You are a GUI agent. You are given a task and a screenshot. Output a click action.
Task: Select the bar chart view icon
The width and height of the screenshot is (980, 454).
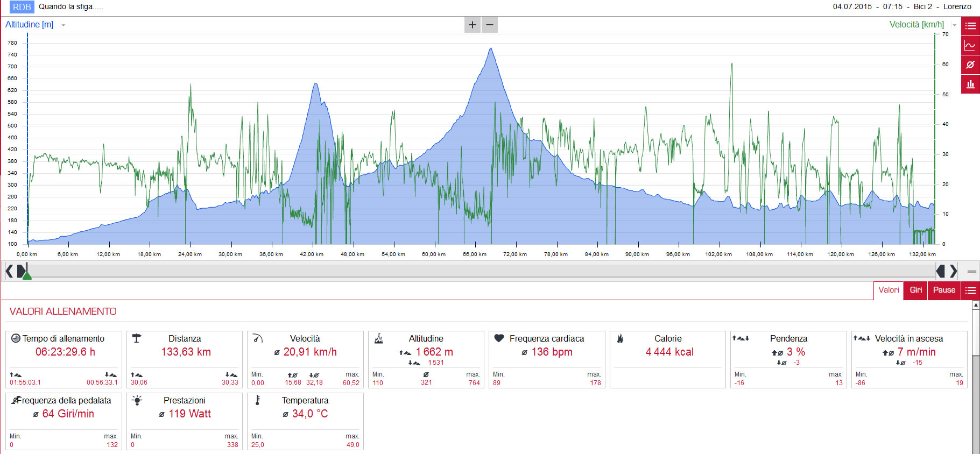(970, 84)
